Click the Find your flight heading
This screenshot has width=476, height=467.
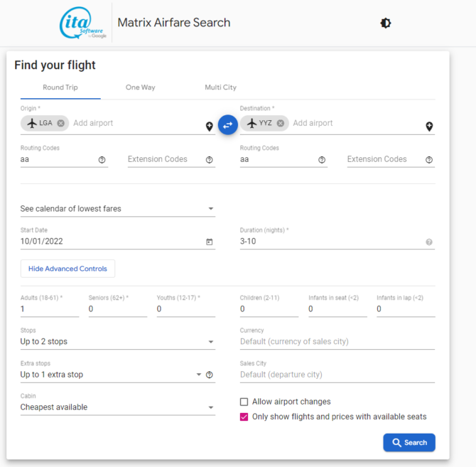coord(55,65)
